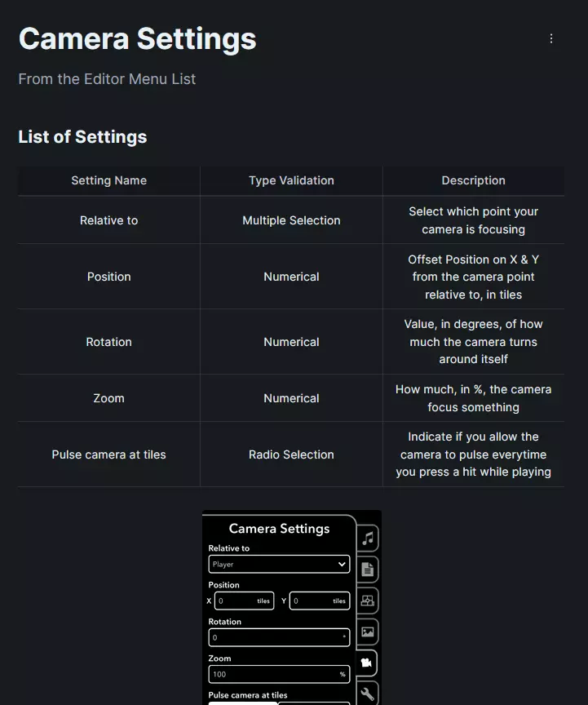Select the video camera tab icon
588x705 pixels.
click(x=367, y=663)
